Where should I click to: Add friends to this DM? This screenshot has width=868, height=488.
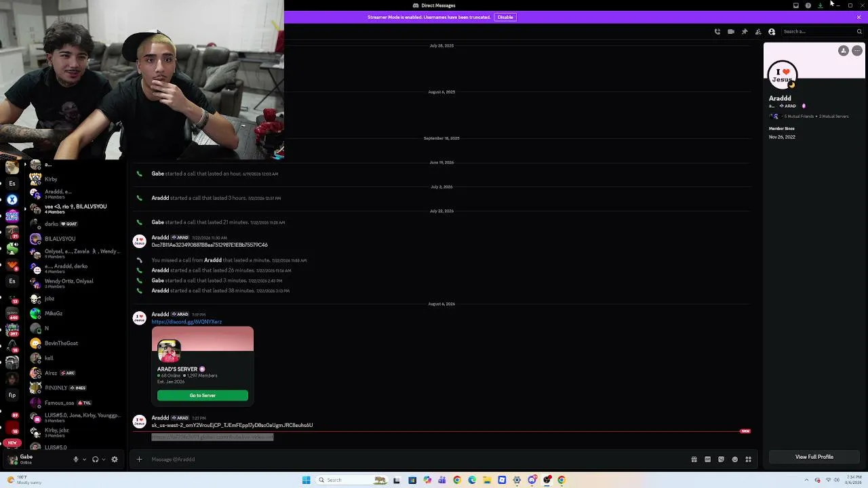(x=758, y=31)
